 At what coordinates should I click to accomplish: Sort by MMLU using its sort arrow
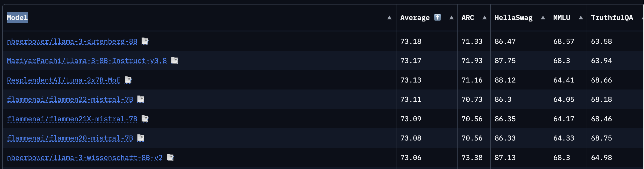[x=581, y=18]
